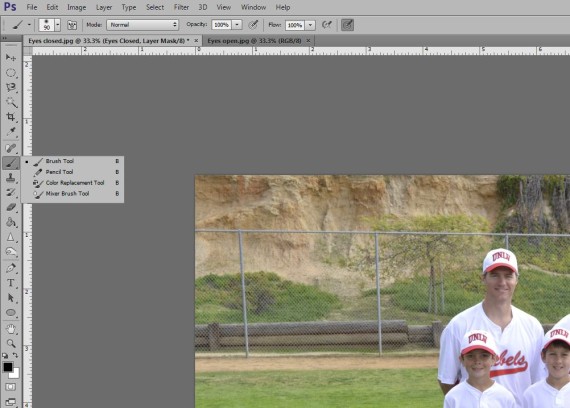The width and height of the screenshot is (570, 408).
Task: Toggle Quick Mask mode
Action: [x=11, y=387]
